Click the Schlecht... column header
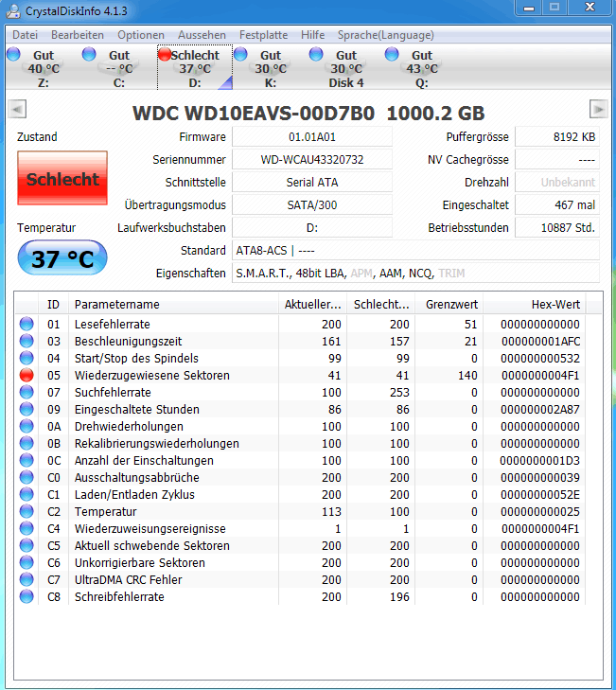 381,305
